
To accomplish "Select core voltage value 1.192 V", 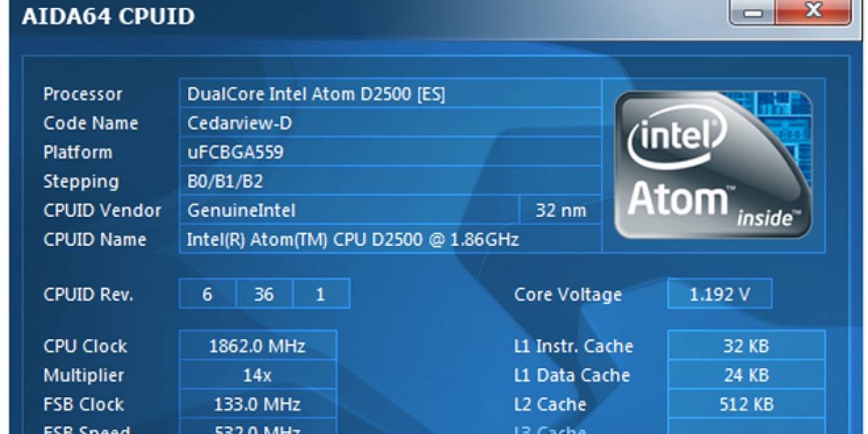I will pyautogui.click(x=720, y=294).
